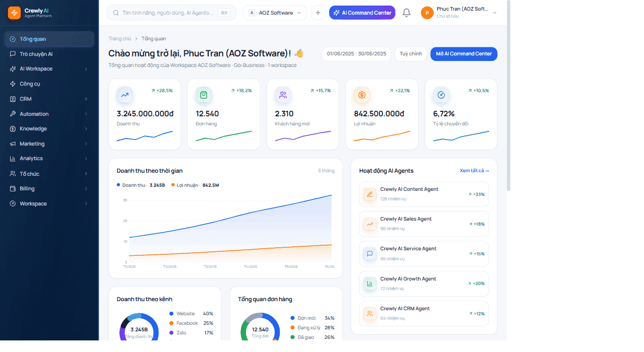644x352 pixels.
Task: Click in the search features input field
Action: [x=172, y=13]
